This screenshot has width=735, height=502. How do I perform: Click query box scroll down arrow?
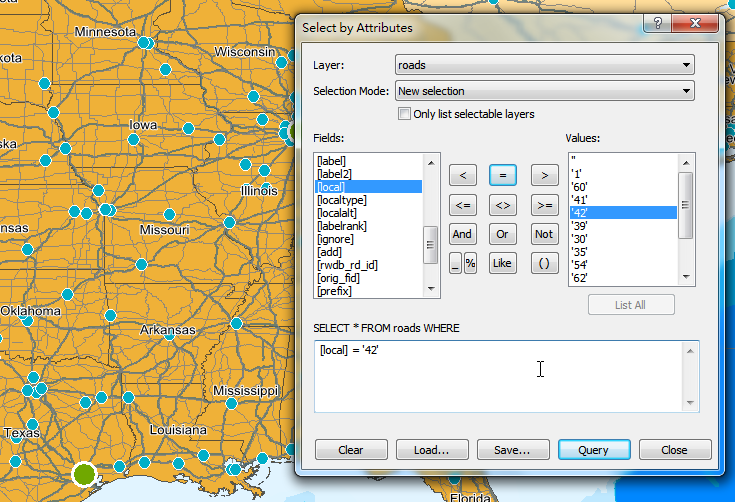[690, 403]
